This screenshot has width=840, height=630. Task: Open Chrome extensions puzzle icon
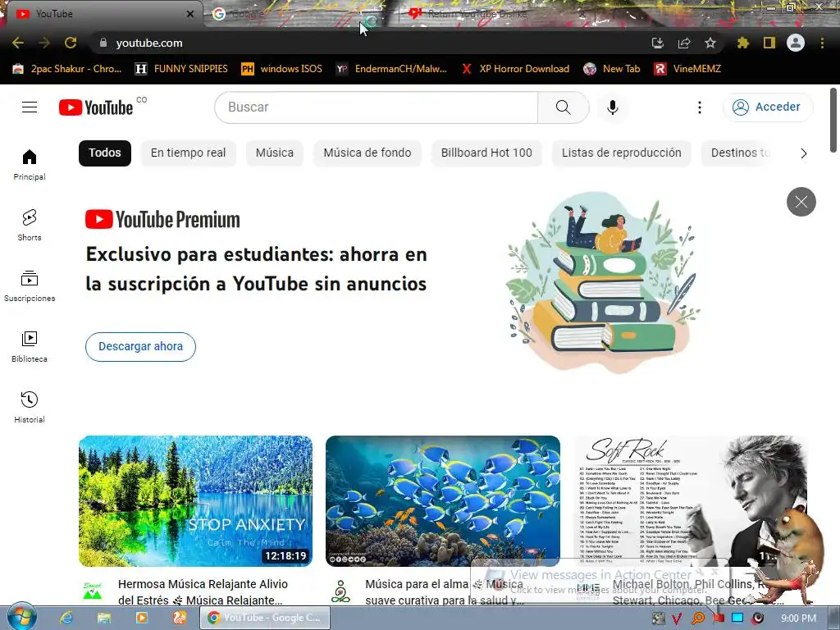(x=742, y=43)
